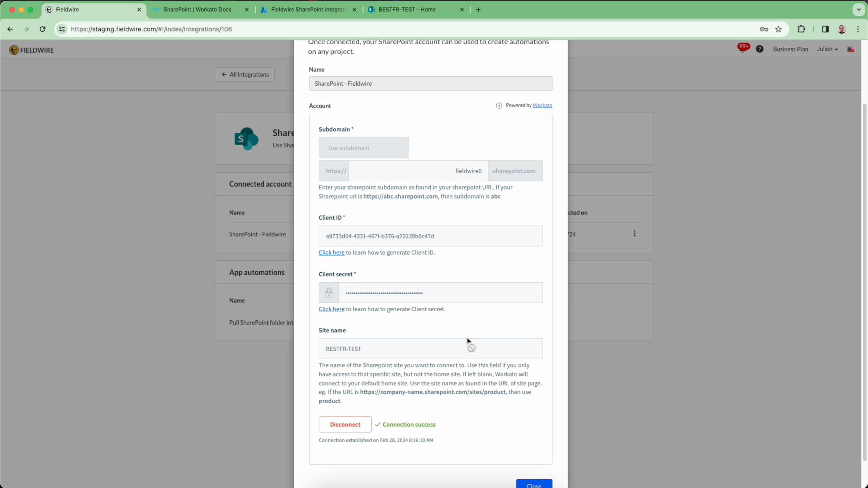
Task: Click the All integrations back button
Action: point(245,74)
